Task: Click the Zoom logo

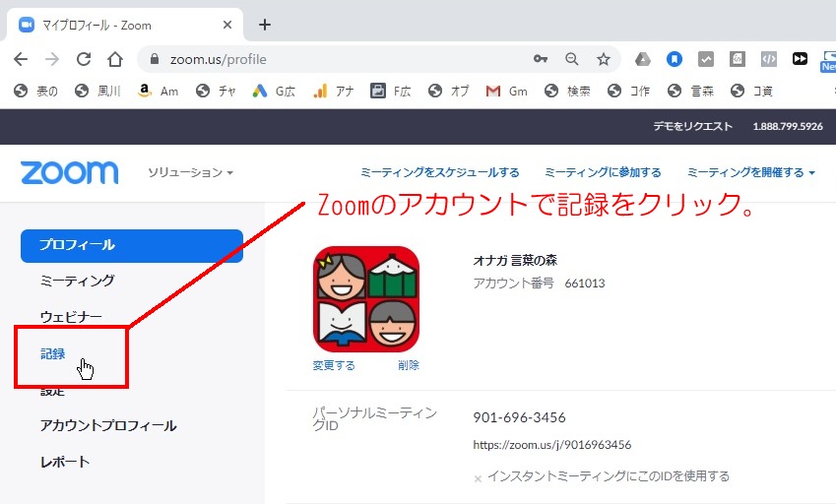Action: click(x=69, y=172)
